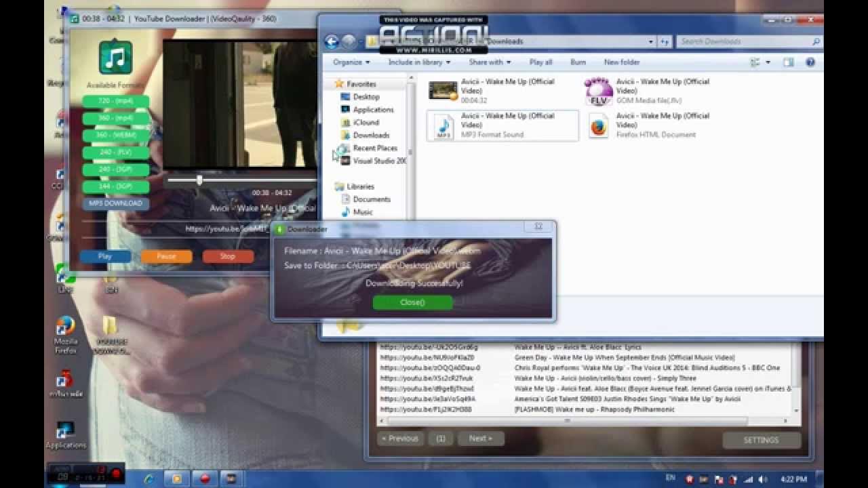868x488 pixels.
Task: Click the video preview in YouTube Downloader
Action: pos(241,103)
